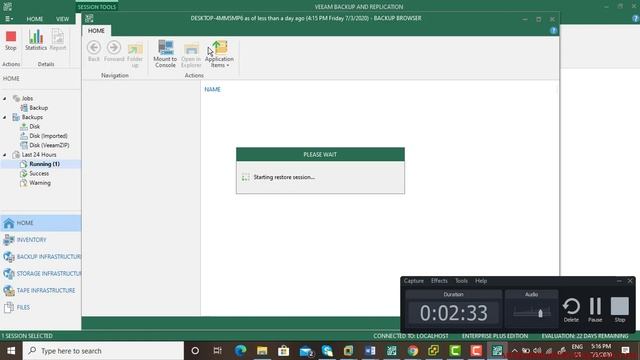Open the Application Items dropdown
Image resolution: width=640 pixels, height=360 pixels.
[219, 54]
